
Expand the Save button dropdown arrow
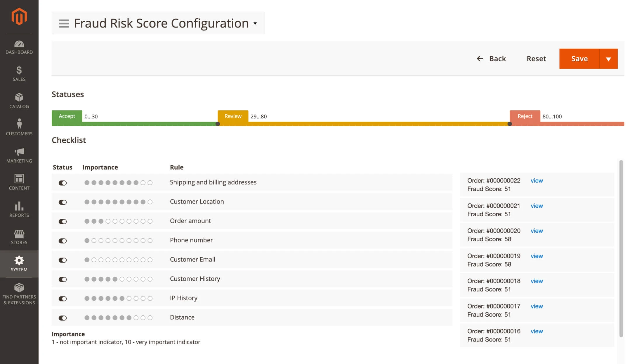coord(609,59)
